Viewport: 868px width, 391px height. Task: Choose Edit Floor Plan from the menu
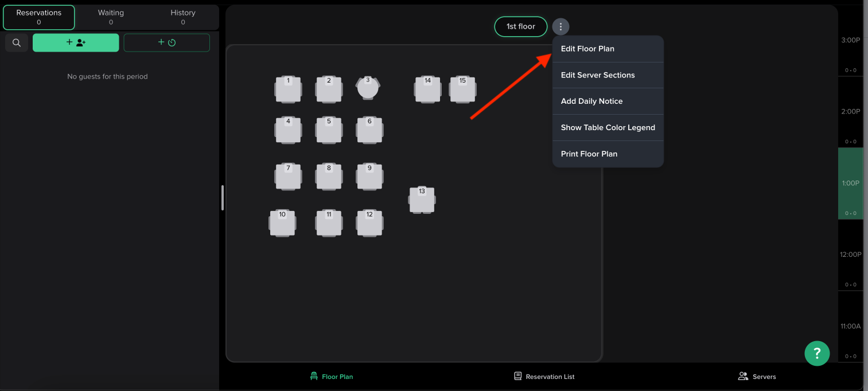(x=587, y=49)
